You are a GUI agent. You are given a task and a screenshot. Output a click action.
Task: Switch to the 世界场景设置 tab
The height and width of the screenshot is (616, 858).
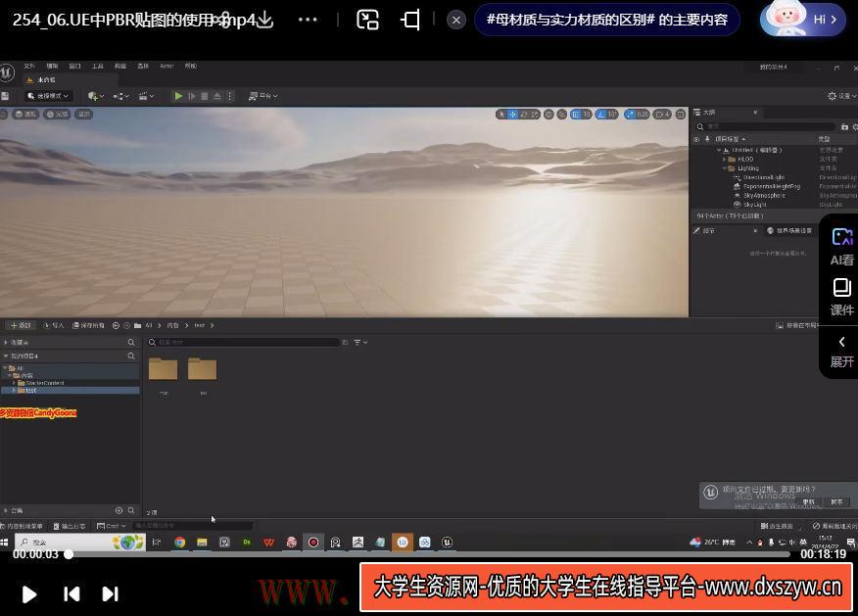point(789,231)
